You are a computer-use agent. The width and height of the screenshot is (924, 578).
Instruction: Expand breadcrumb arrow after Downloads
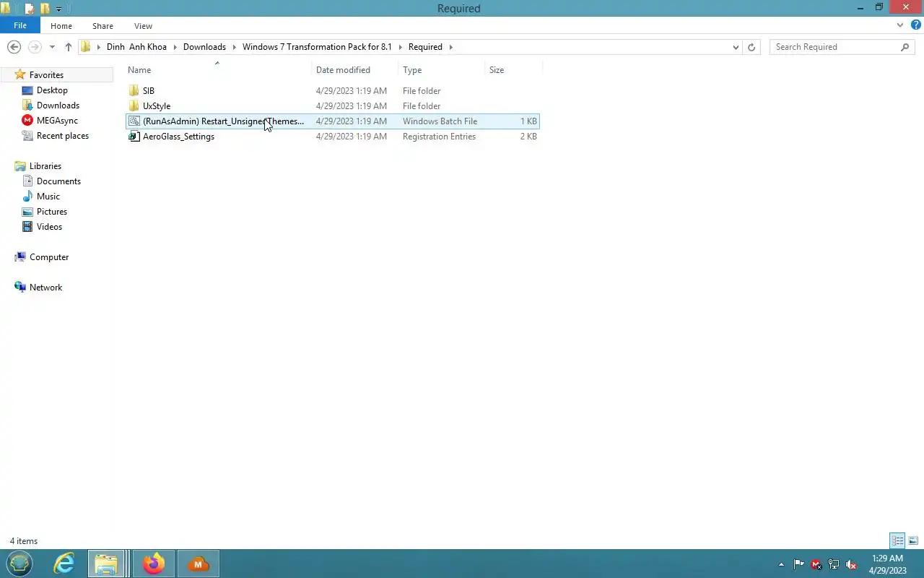(235, 47)
